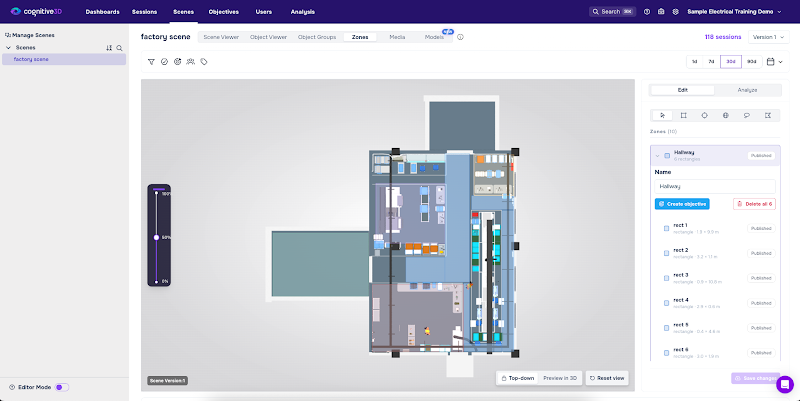This screenshot has height=401, width=800.
Task: Collapse the Hallway zone chevron
Action: tap(657, 156)
